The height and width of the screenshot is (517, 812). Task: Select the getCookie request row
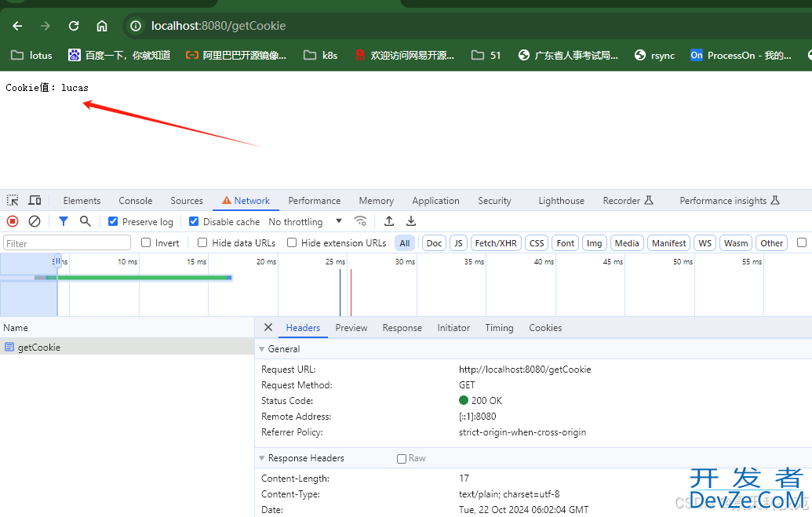click(x=127, y=347)
